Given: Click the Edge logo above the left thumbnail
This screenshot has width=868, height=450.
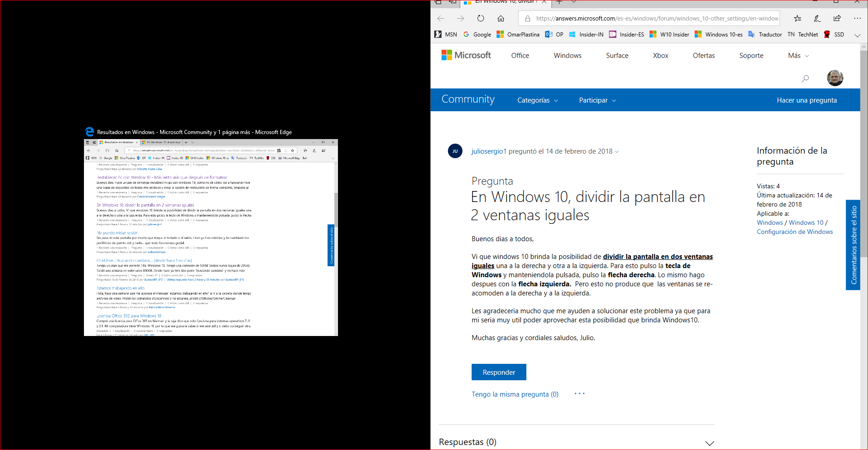Looking at the screenshot, I should coord(89,132).
